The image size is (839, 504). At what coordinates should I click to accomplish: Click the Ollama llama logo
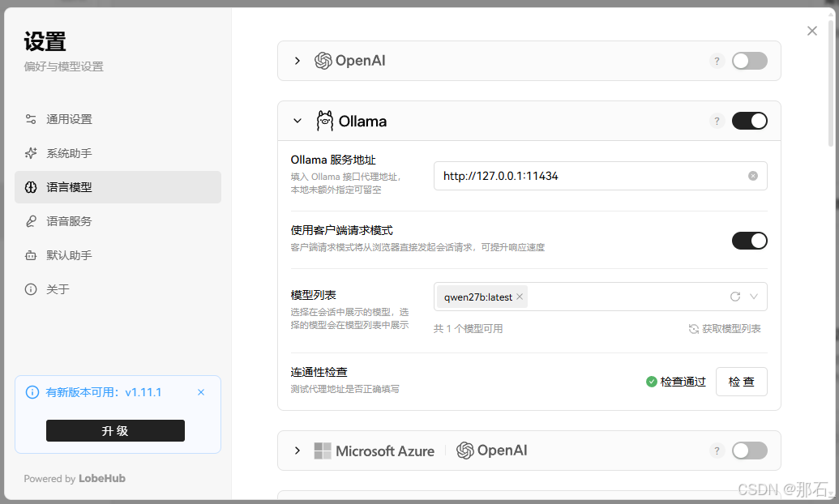[325, 121]
